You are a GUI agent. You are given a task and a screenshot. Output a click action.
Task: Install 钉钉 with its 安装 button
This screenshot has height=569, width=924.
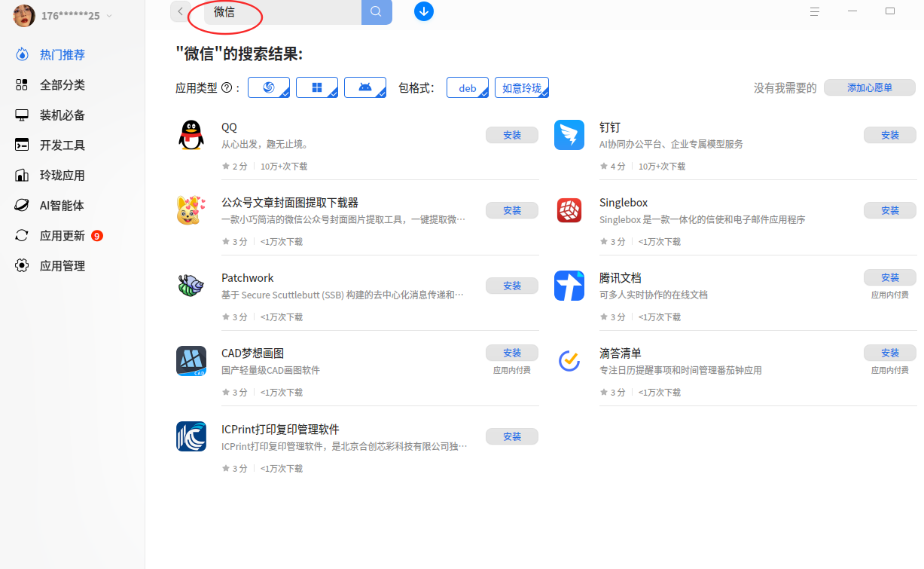coord(890,135)
